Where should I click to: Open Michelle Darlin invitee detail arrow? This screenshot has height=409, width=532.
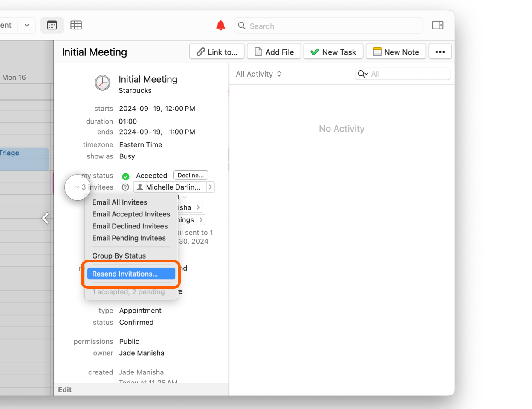(210, 187)
